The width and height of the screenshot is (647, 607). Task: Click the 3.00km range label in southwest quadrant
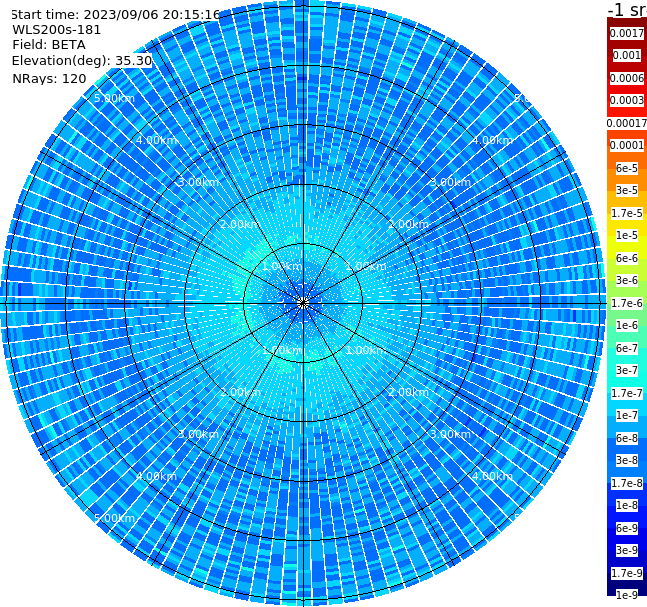pos(198,434)
